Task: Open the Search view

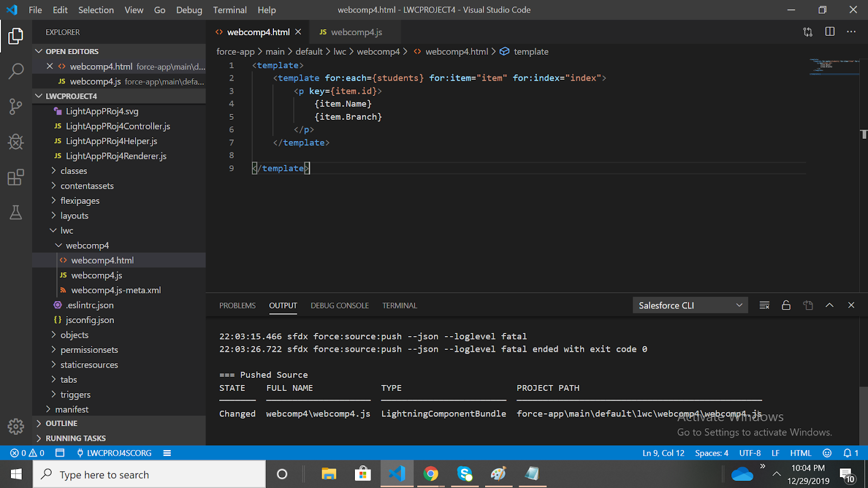Action: tap(16, 71)
